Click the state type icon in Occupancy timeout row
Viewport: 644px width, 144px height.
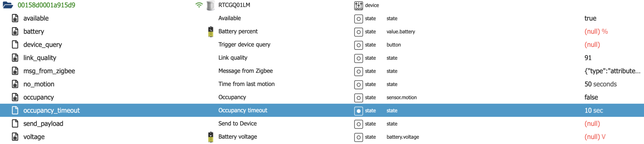(x=358, y=111)
